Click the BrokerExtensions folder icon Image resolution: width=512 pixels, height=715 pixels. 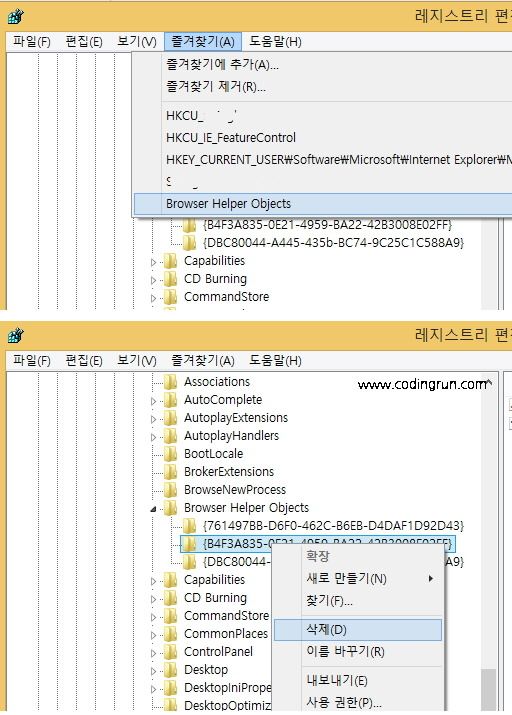click(171, 472)
